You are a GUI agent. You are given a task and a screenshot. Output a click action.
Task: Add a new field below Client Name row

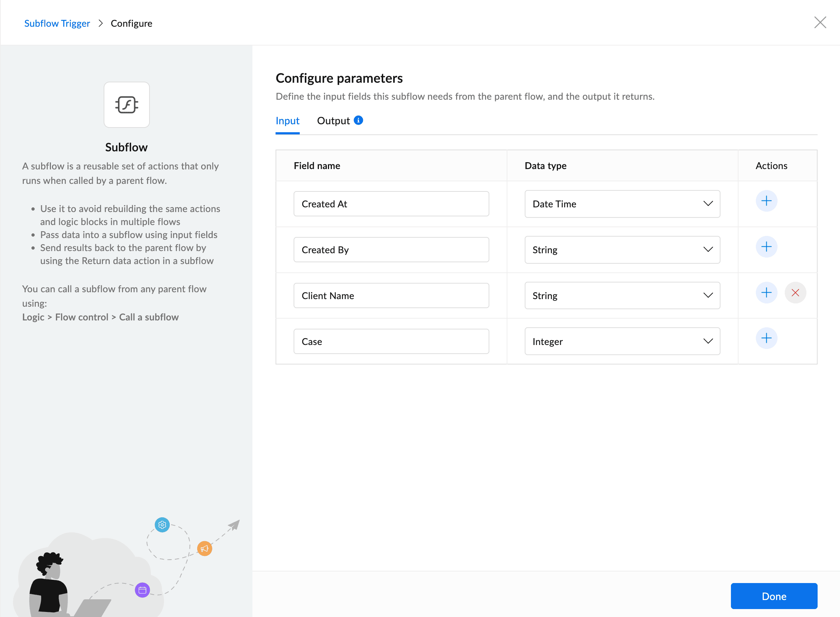click(x=766, y=293)
